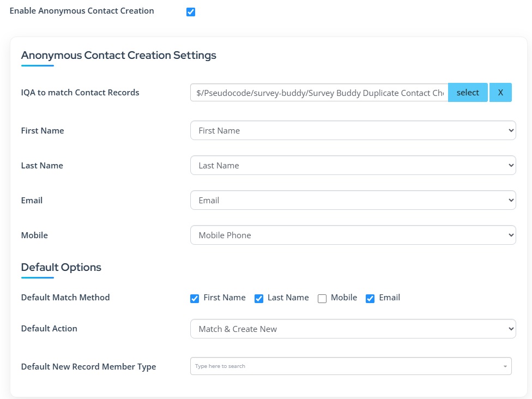Viewport: 532px width, 399px height.
Task: Open the Email field dropdown
Action: (353, 200)
